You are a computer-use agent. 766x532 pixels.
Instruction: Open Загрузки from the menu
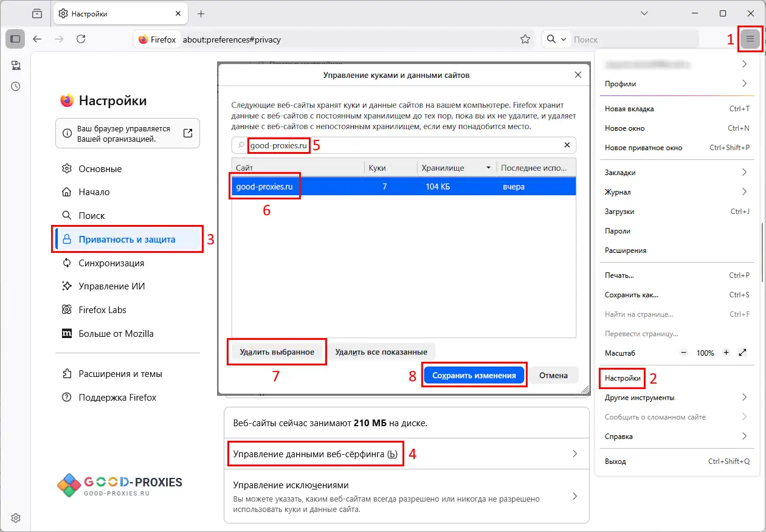[677, 212]
